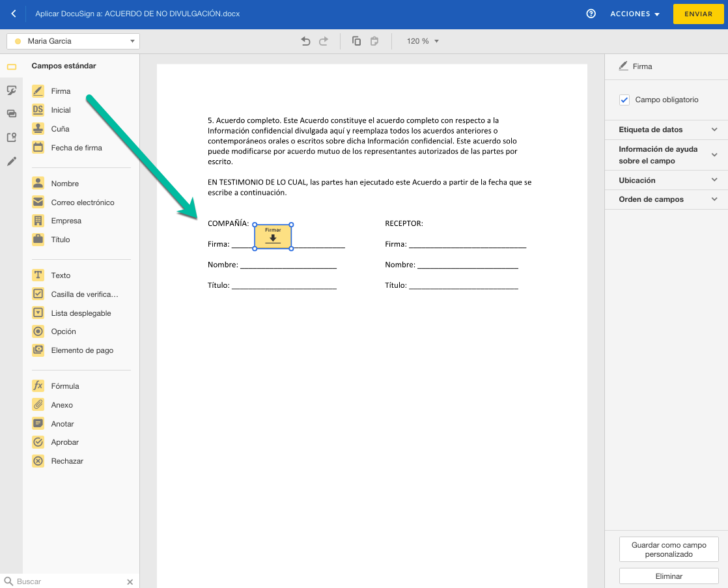728x588 pixels.
Task: Click the Eliminar button
Action: click(x=669, y=576)
